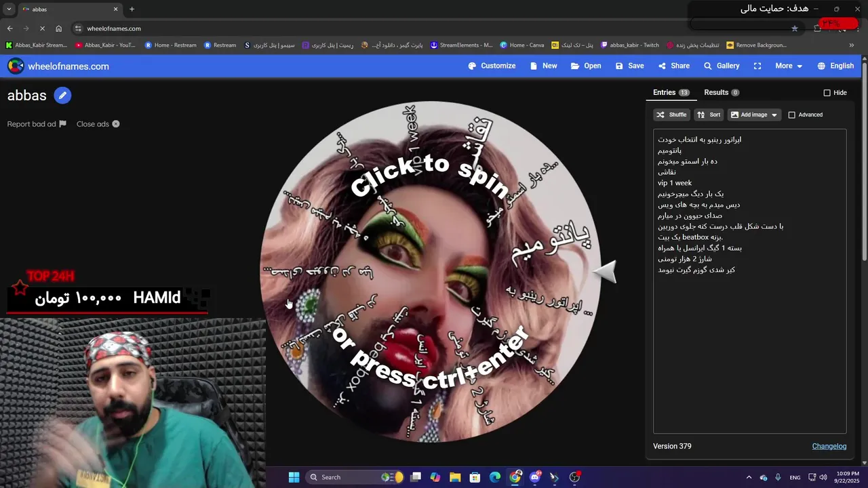
Task: Open Copilot from the taskbar
Action: (x=435, y=477)
